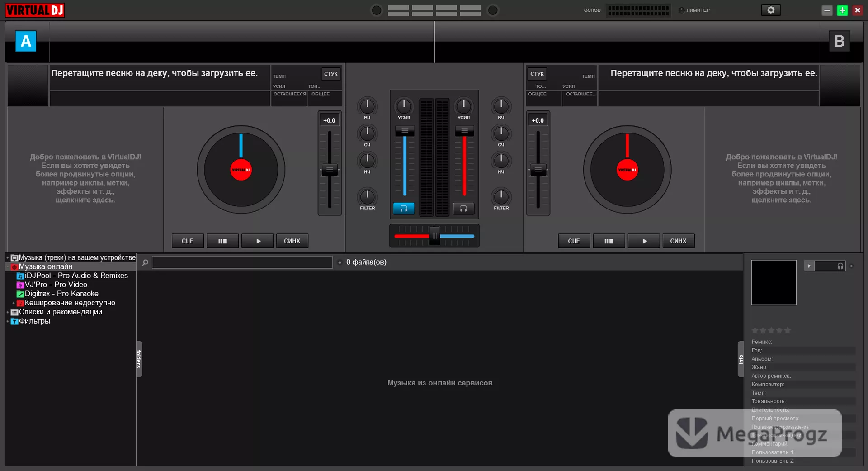This screenshot has width=868, height=471.
Task: Expand Списки и рекомендации
Action: 8,312
